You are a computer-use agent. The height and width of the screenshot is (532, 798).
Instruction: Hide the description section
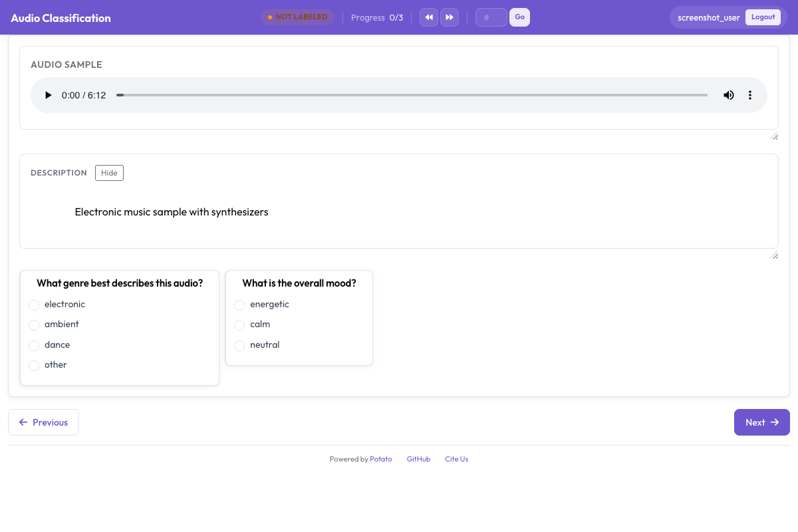point(109,173)
